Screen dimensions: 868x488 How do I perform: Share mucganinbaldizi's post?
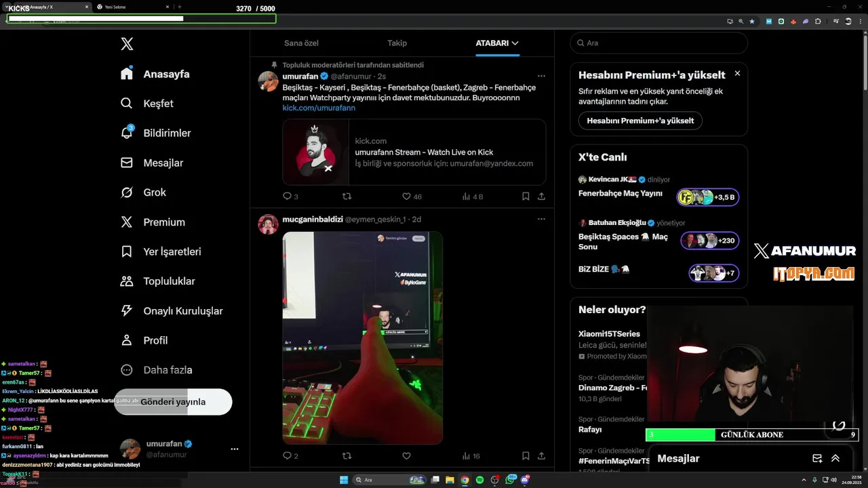click(541, 456)
